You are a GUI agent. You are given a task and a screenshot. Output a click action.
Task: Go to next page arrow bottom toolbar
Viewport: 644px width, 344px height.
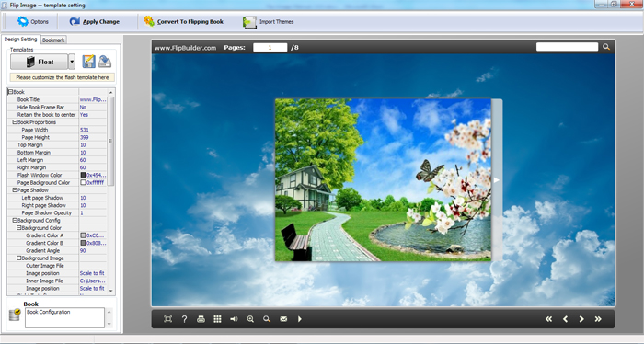coord(581,319)
